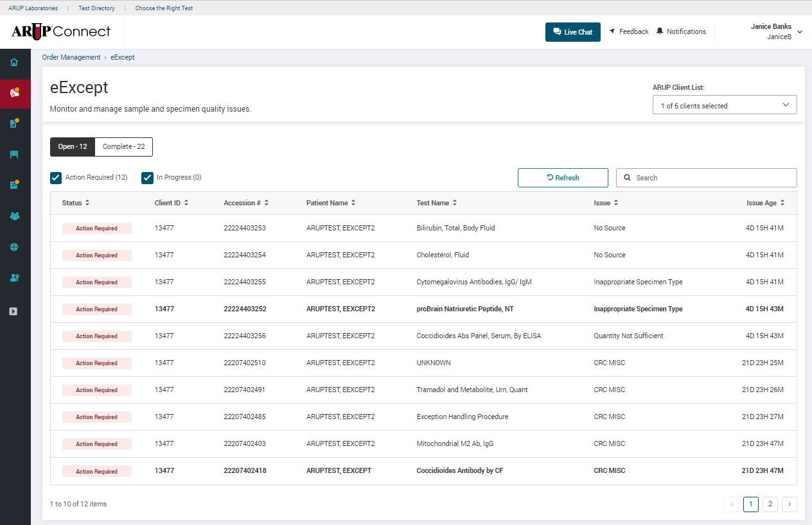Switch to the Complete - 22 tab

tap(124, 147)
